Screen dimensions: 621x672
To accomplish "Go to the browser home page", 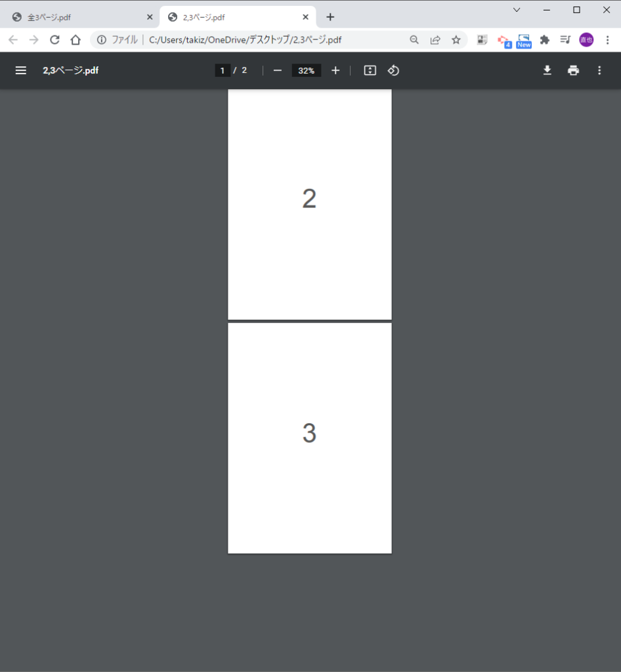I will (x=75, y=40).
